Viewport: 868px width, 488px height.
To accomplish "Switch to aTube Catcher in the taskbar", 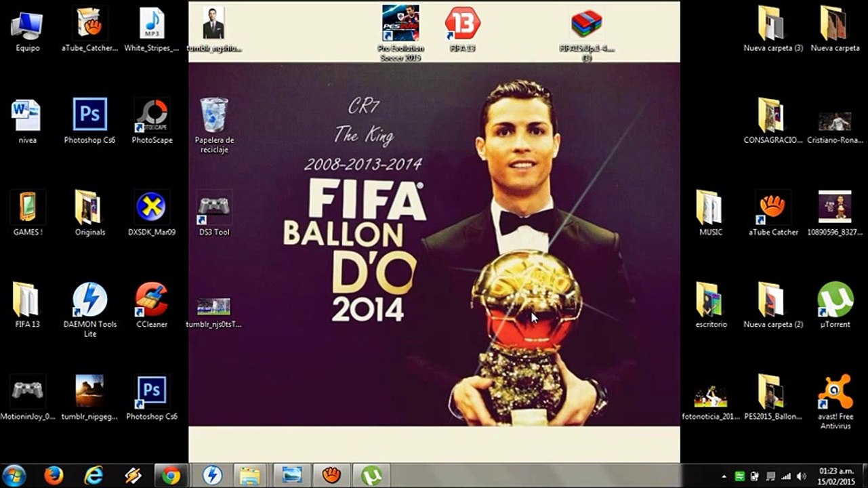I will (x=332, y=475).
